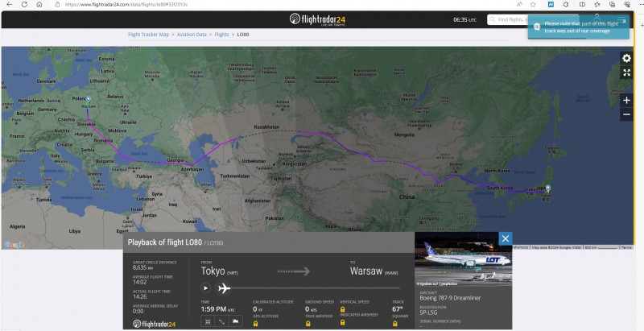Open the Favorites list icon
Screen dimensions: 644x331
tap(597, 5)
